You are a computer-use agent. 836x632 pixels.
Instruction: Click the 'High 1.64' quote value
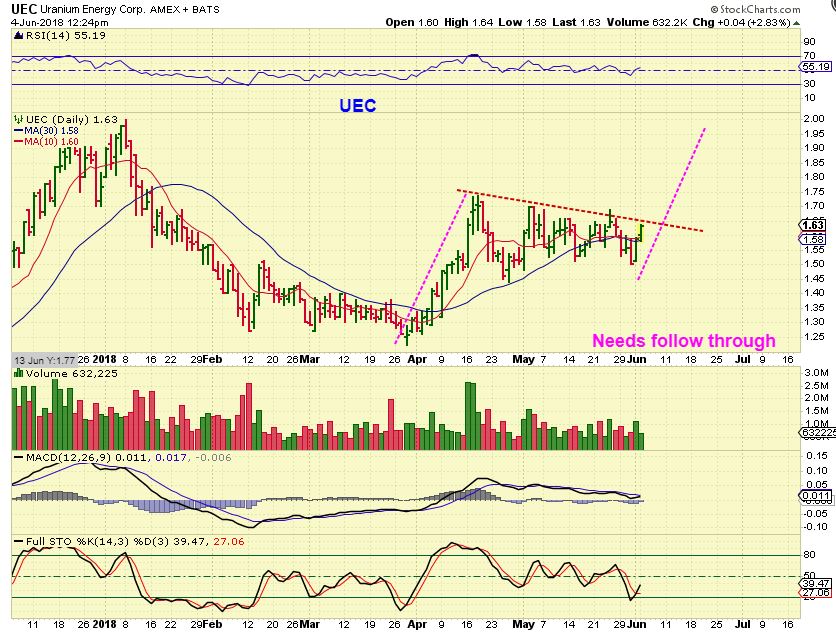(469, 22)
